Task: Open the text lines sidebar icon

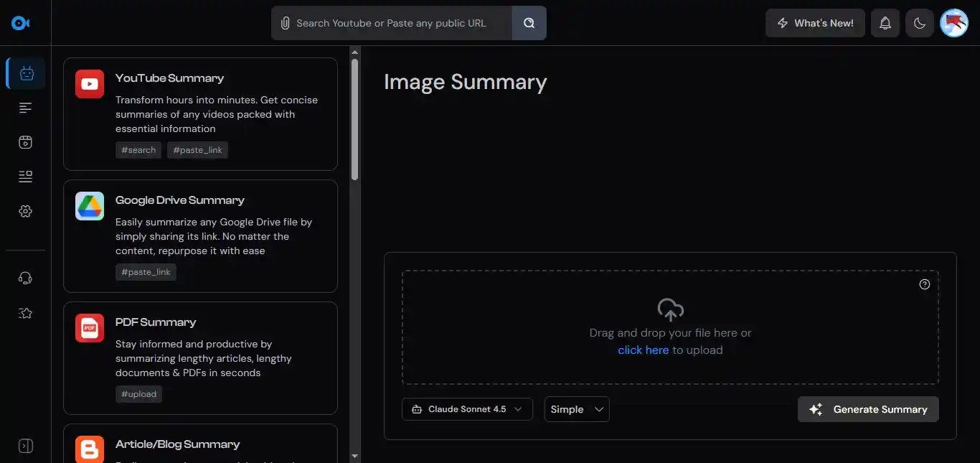Action: [x=26, y=108]
